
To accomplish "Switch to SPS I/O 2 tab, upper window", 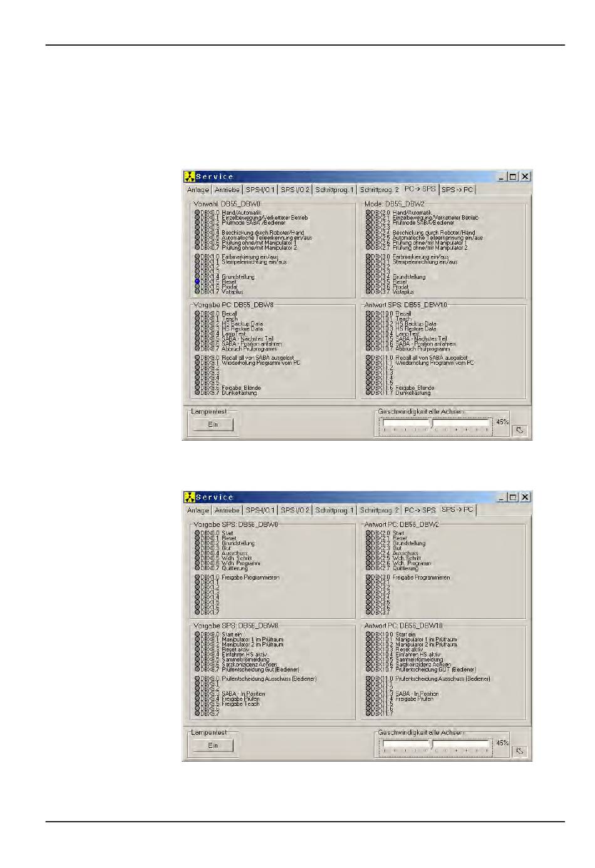I will (295, 190).
